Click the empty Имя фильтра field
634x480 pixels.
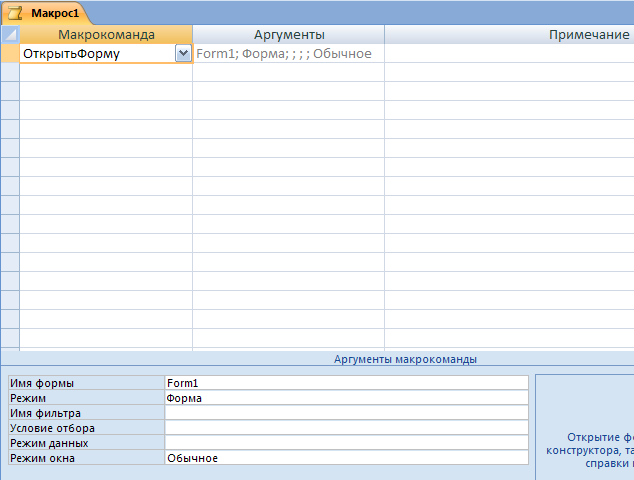pos(347,413)
